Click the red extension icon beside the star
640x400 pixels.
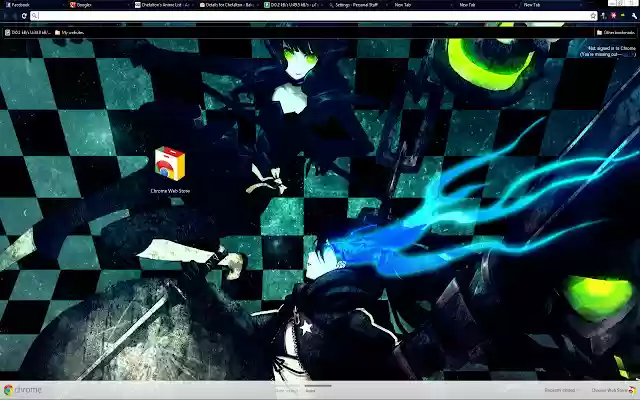[x=613, y=16]
